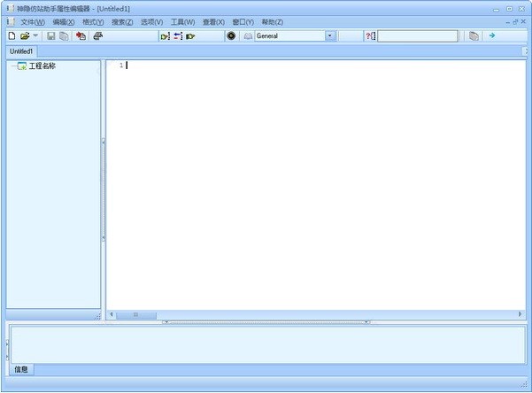Click the application icon in menu bar
The image size is (532, 393).
pos(11,22)
